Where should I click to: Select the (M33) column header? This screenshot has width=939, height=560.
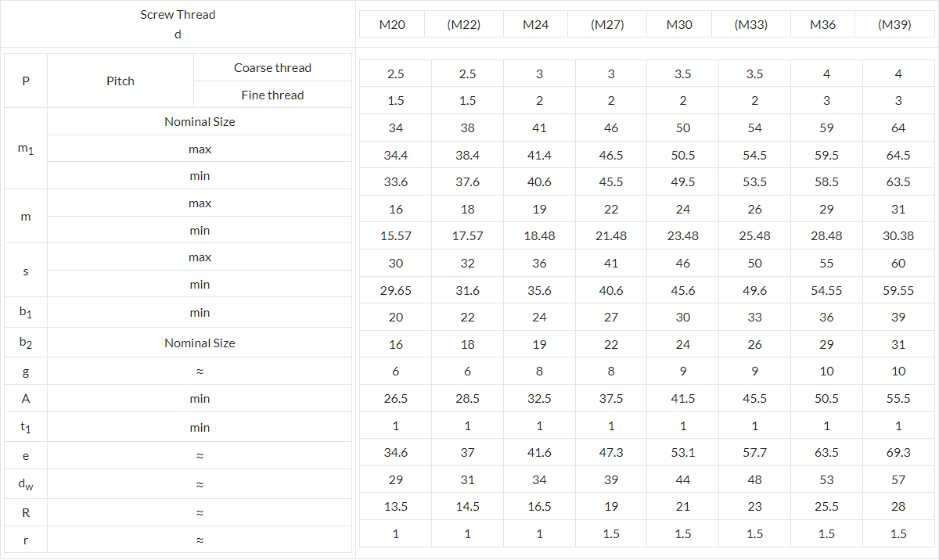pyautogui.click(x=751, y=24)
